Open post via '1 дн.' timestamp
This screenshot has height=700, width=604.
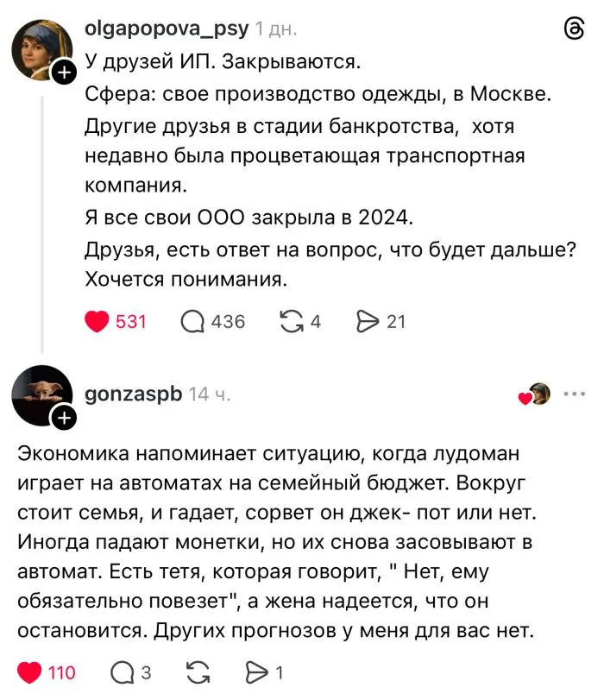(274, 27)
